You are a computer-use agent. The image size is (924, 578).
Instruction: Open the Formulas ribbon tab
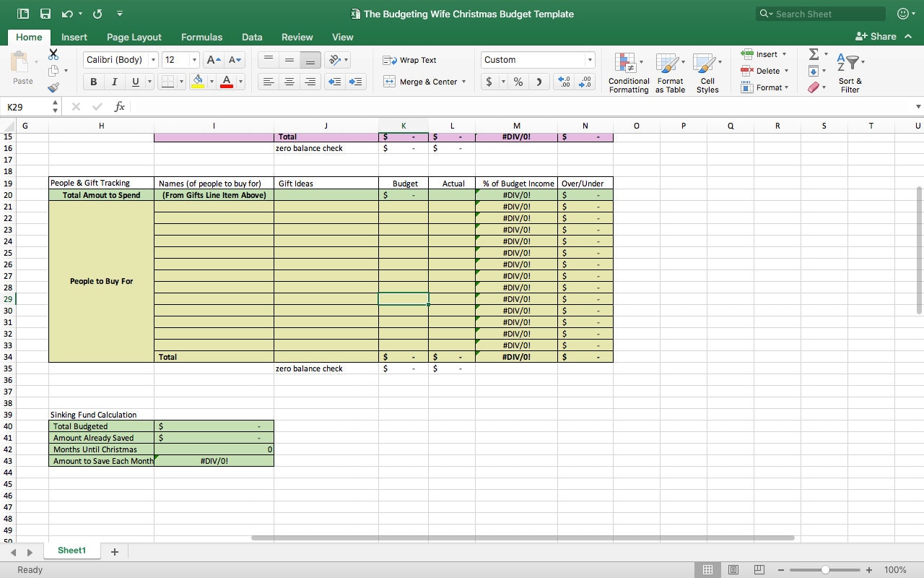[201, 37]
